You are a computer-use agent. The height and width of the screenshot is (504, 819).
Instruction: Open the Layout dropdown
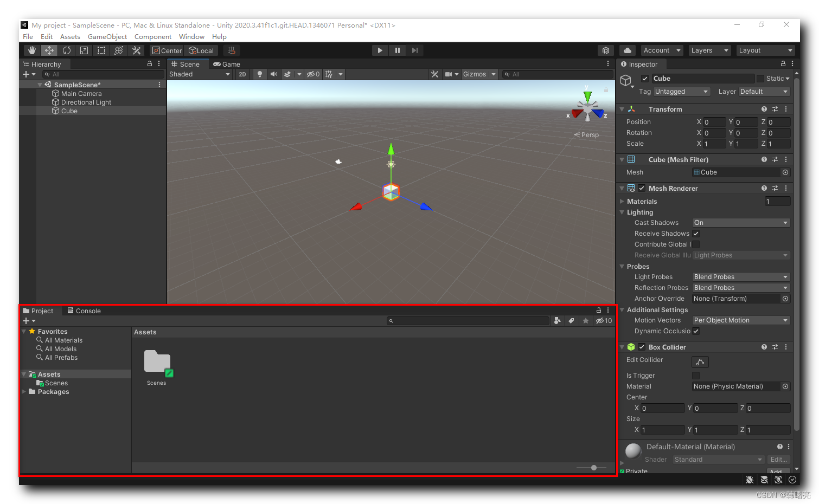pos(765,50)
